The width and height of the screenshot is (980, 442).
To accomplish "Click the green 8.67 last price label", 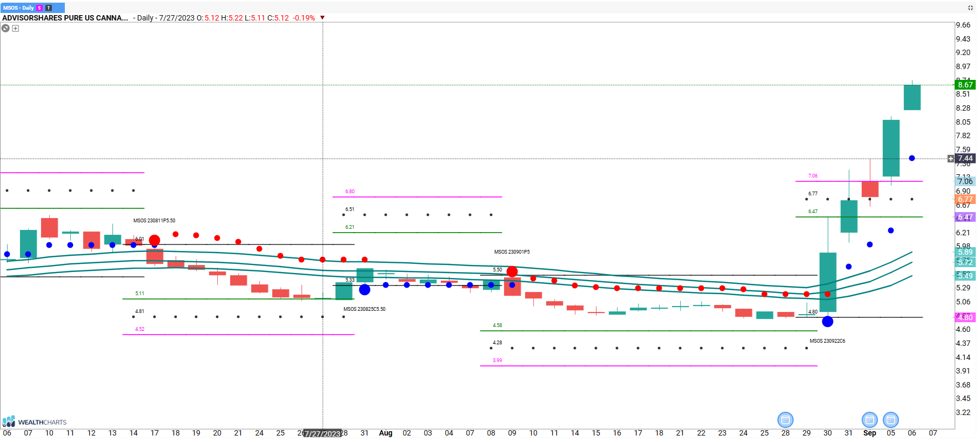I will (965, 85).
